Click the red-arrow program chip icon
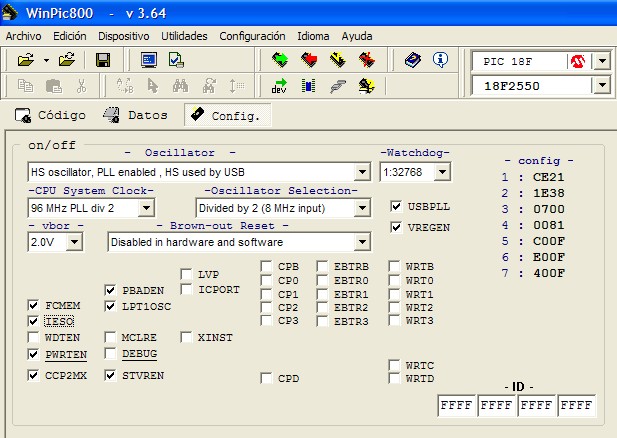This screenshot has height=438, width=617. (309, 60)
